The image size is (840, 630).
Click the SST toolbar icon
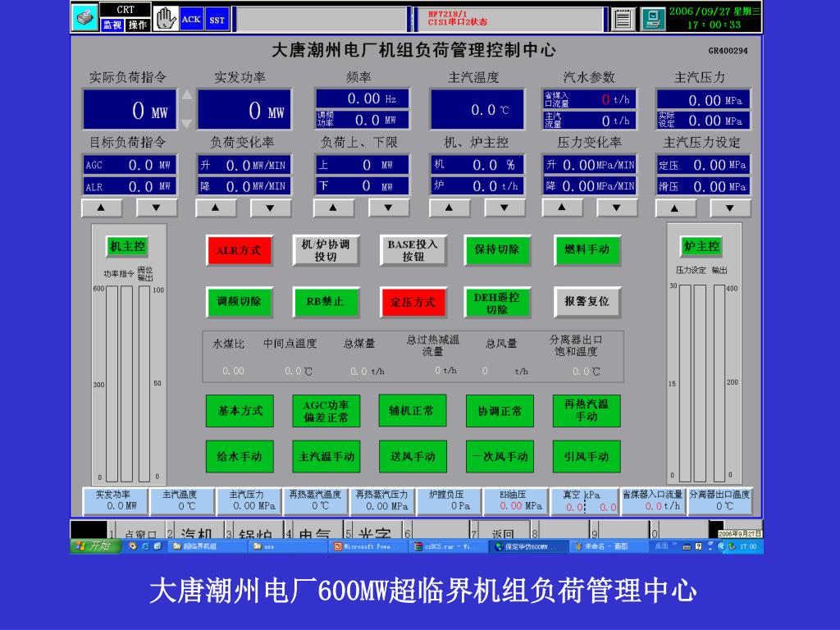point(217,20)
